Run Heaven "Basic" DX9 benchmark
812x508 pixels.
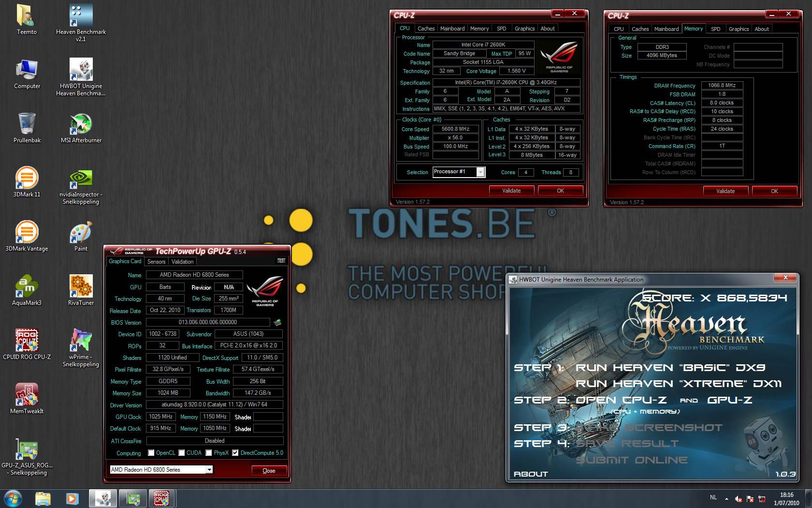coord(670,368)
